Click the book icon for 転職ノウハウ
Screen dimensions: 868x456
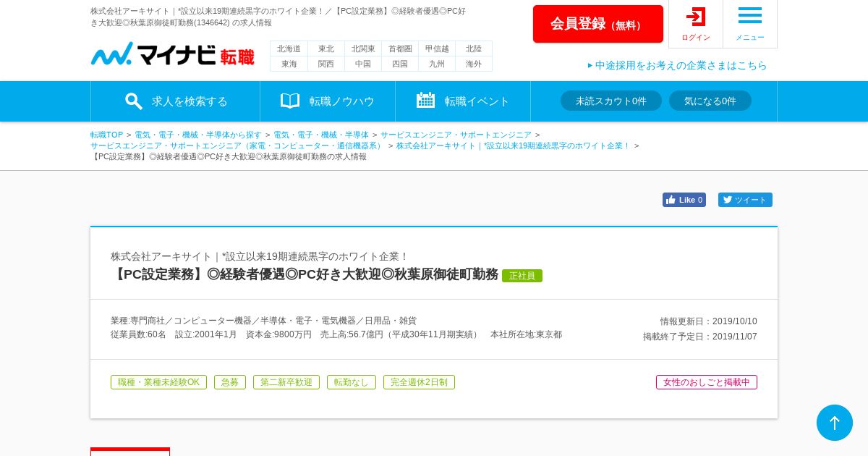coord(290,101)
